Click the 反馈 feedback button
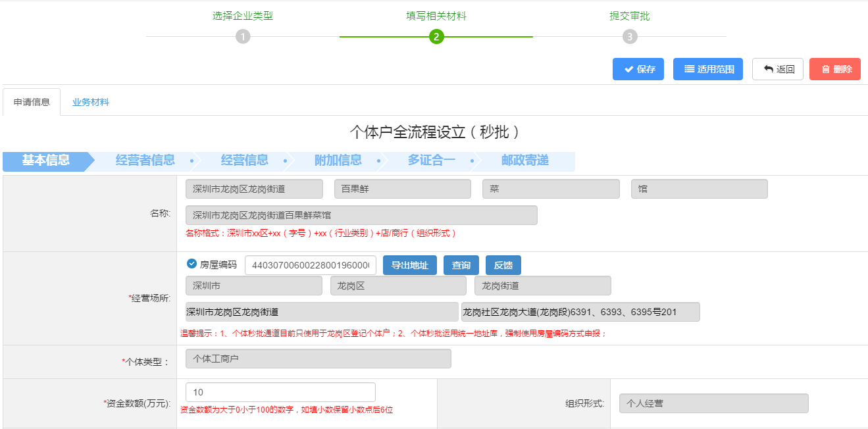868x429 pixels. (x=503, y=265)
